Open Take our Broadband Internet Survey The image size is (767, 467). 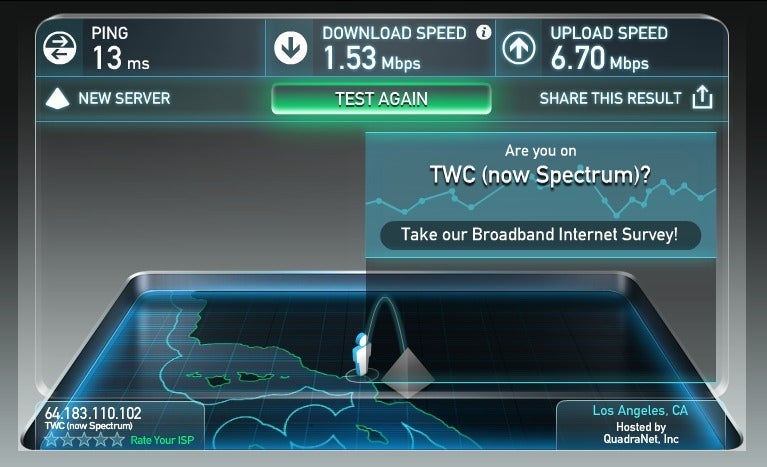pyautogui.click(x=540, y=235)
